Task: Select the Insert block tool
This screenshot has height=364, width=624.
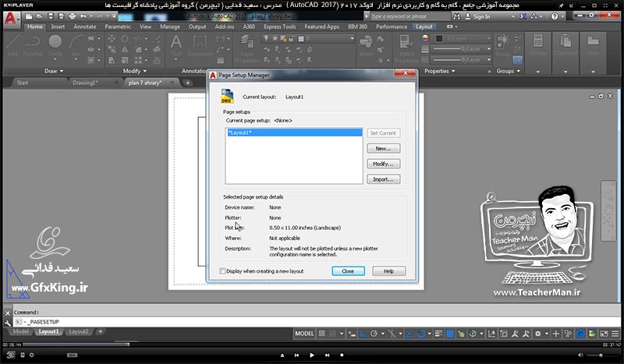Action: point(365,46)
